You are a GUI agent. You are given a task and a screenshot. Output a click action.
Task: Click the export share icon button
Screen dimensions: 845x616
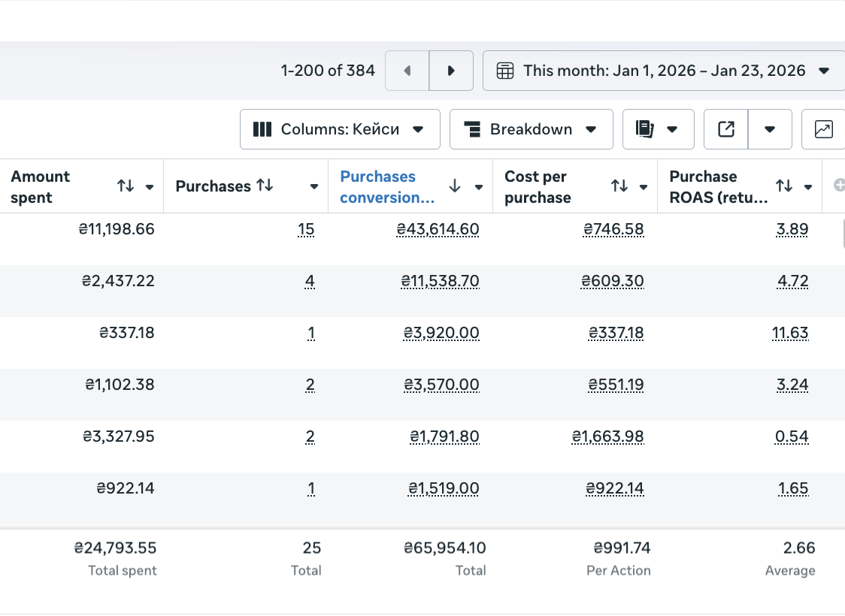tap(726, 129)
